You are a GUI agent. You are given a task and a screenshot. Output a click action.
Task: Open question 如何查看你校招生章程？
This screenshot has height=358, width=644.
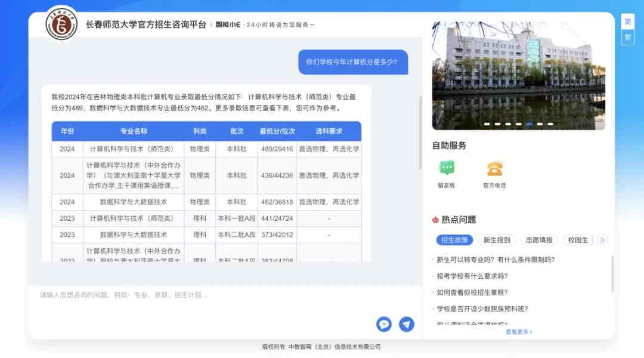472,292
